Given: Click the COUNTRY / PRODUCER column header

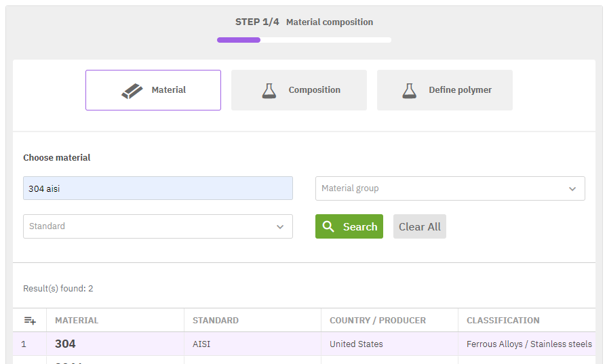Looking at the screenshot, I should click(377, 320).
